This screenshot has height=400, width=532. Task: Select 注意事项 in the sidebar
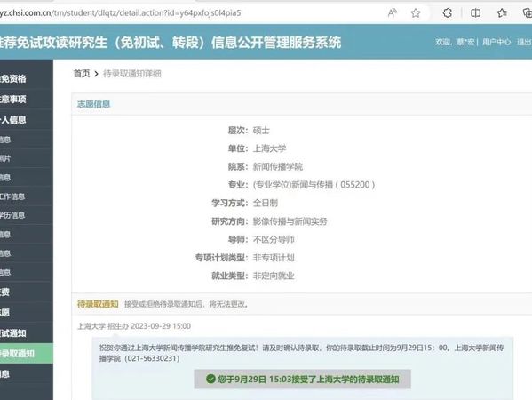point(27,99)
